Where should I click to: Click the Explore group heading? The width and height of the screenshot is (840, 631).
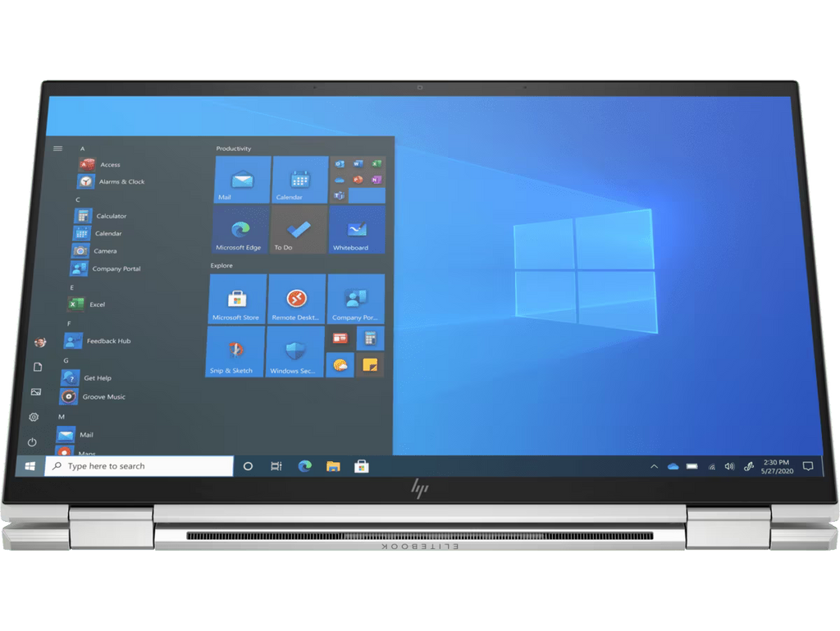point(221,265)
